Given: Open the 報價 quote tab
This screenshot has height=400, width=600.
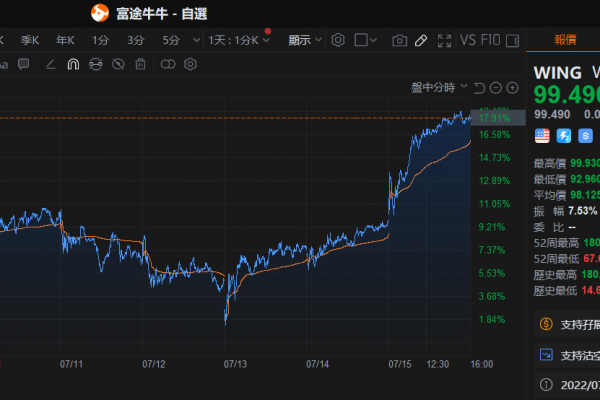Looking at the screenshot, I should click(569, 40).
